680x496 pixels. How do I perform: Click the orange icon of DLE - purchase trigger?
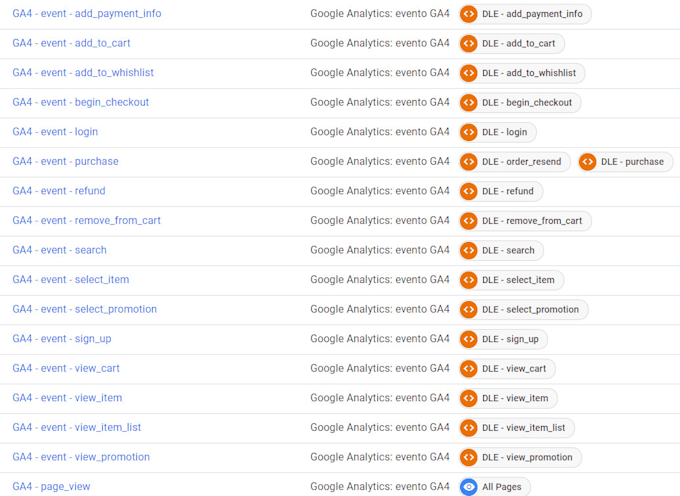point(588,162)
